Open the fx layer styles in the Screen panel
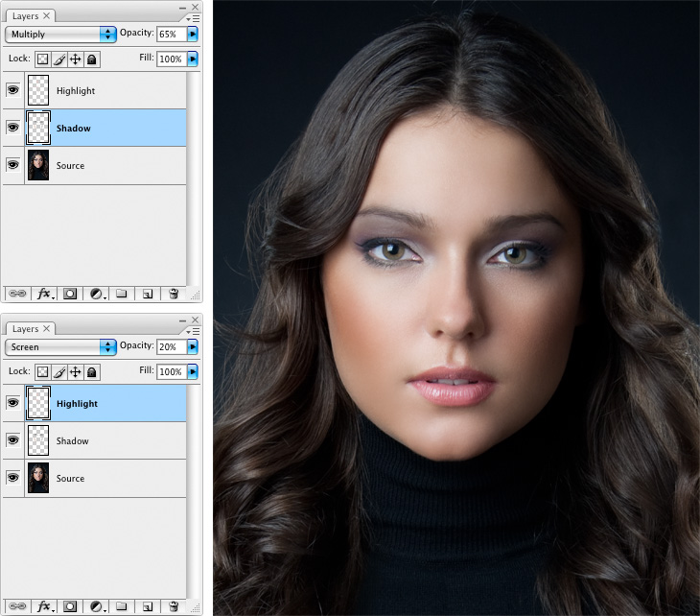Viewport: 700px width, 616px height. tap(42, 606)
